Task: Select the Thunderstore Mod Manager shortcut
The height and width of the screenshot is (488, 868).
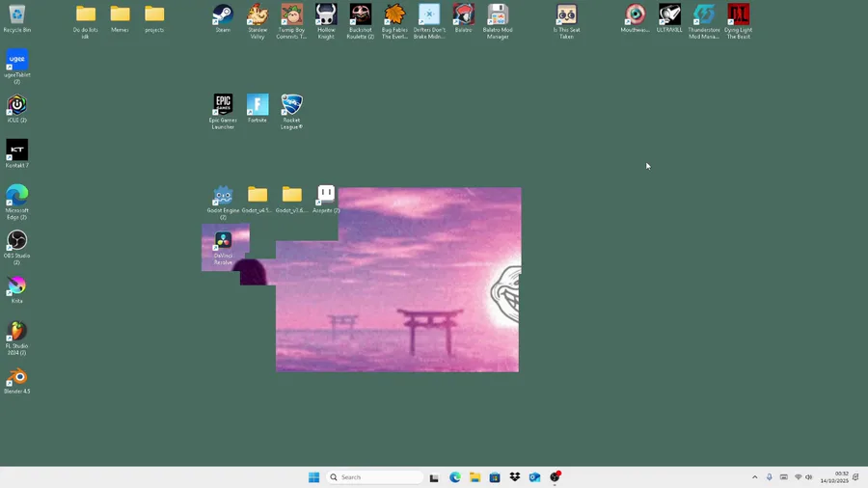Action: pyautogui.click(x=704, y=21)
